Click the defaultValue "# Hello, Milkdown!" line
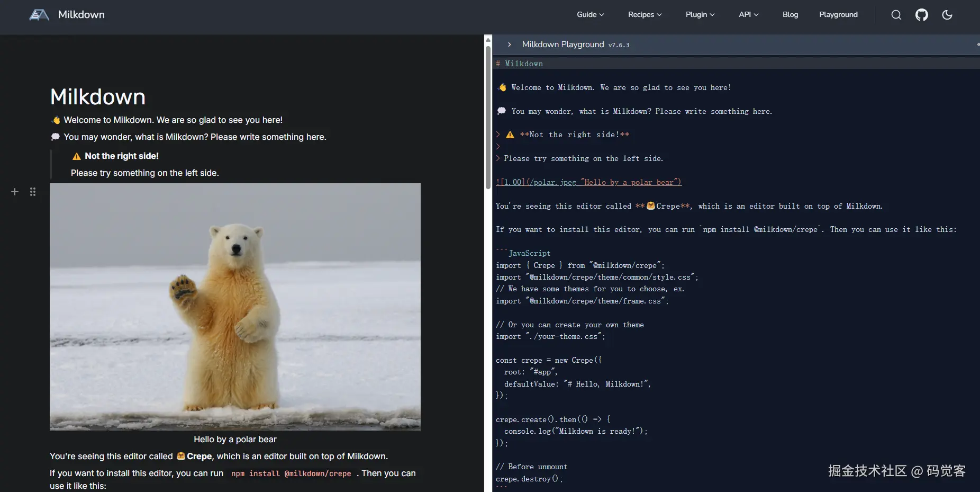The image size is (980, 492). pos(577,384)
